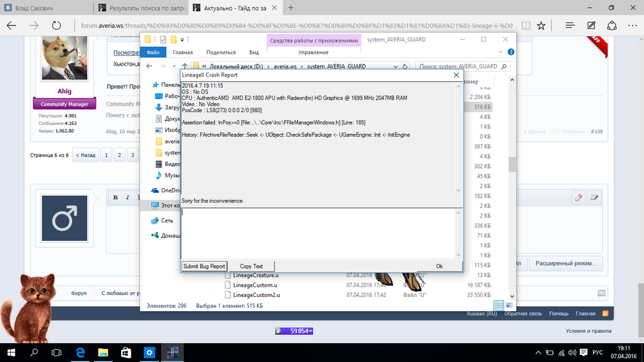The image size is (644, 362).
Task: Expand Explorer address bar history dropdown
Action: [x=395, y=66]
